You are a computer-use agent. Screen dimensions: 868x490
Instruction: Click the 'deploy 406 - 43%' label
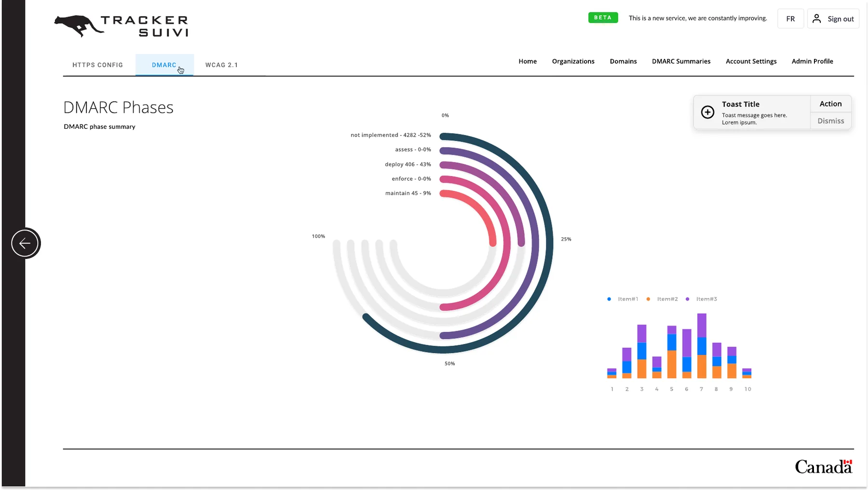408,164
